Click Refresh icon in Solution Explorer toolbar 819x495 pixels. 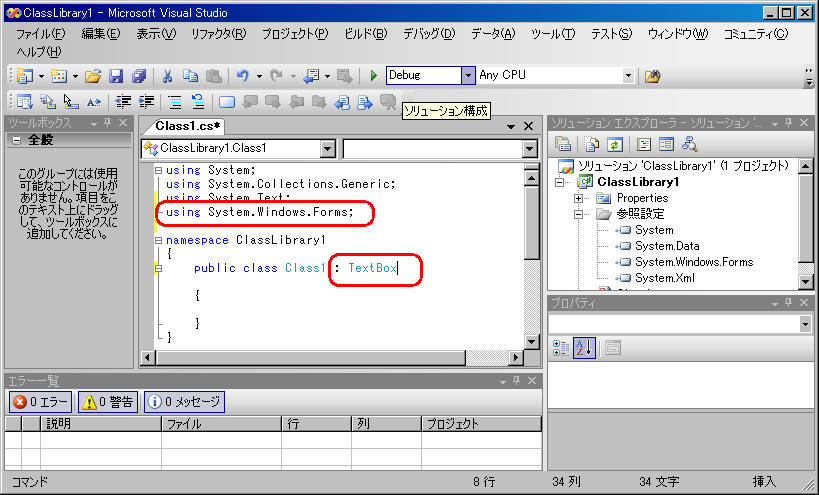[616, 144]
